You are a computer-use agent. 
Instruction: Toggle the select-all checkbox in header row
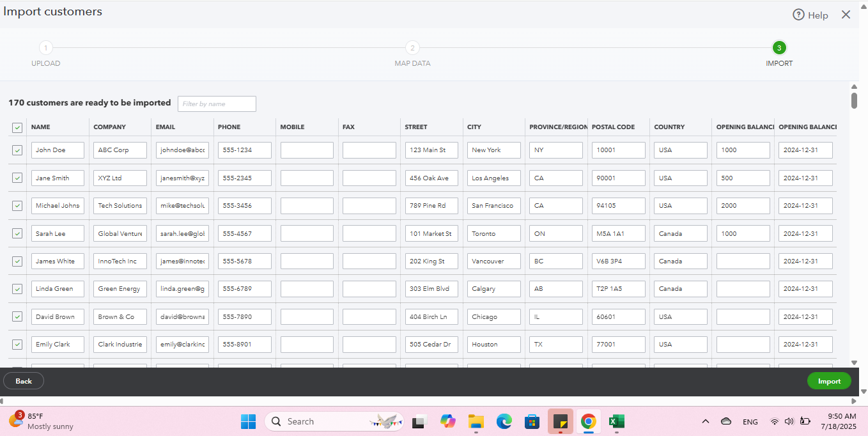17,128
